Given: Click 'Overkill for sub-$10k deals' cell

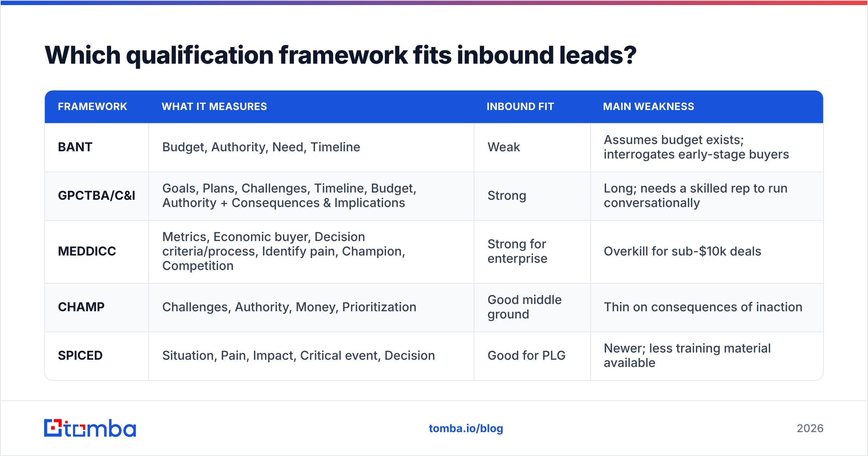Looking at the screenshot, I should 707,252.
